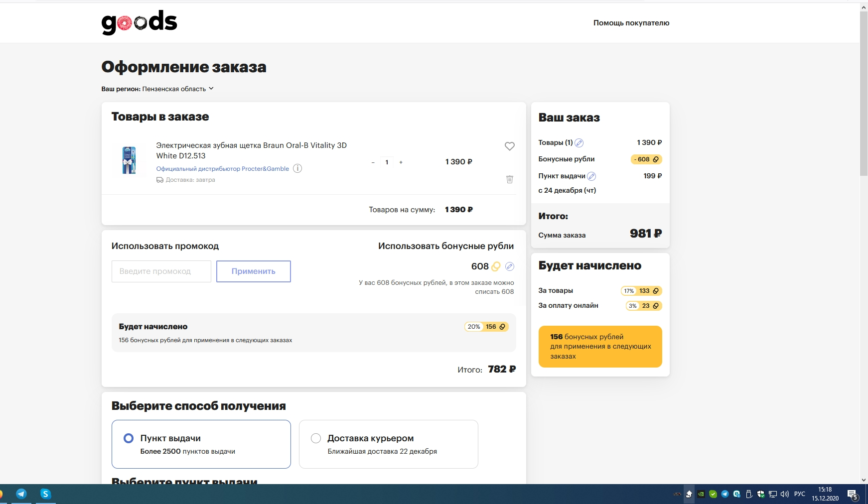Click the ESET tray icon
Viewport: 868px width, 504px height.
coord(737,494)
